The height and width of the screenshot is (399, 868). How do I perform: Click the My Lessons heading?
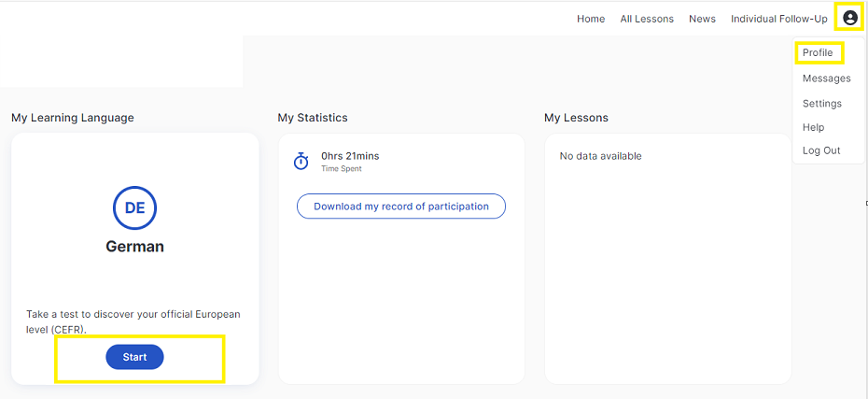click(576, 118)
